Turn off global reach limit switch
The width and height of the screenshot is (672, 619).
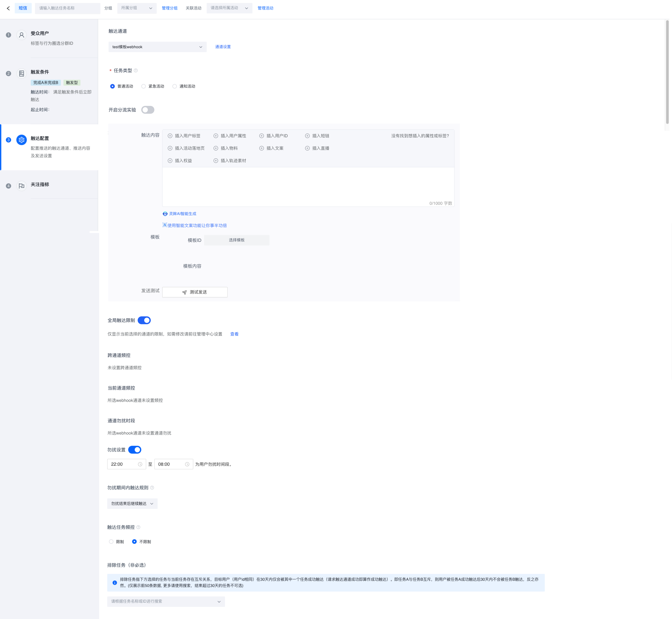(144, 320)
